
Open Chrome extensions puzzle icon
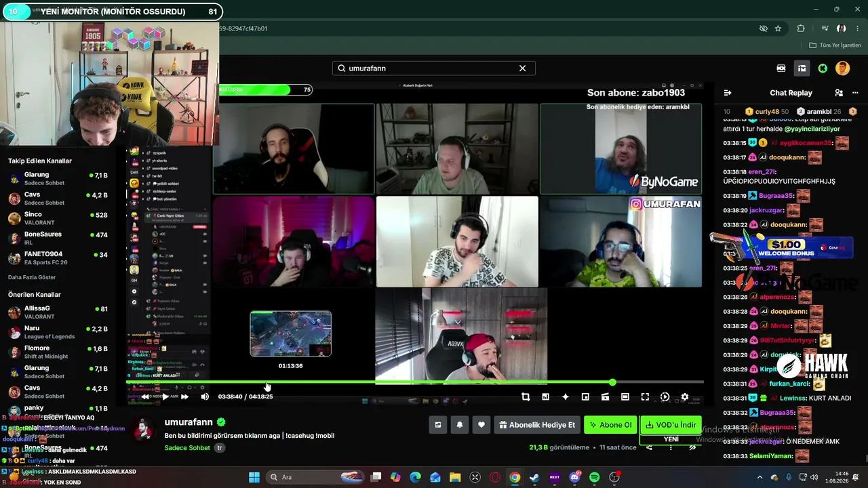click(x=801, y=28)
